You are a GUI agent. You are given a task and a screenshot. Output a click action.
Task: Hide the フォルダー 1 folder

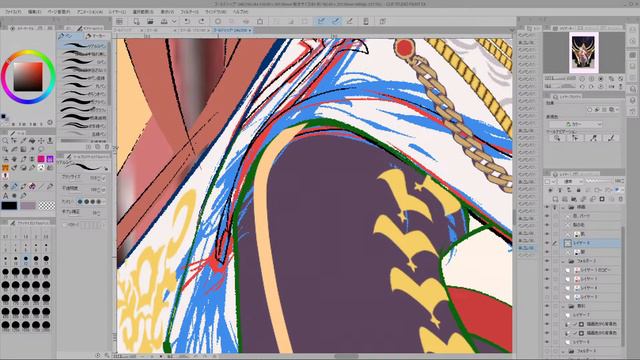point(547,261)
